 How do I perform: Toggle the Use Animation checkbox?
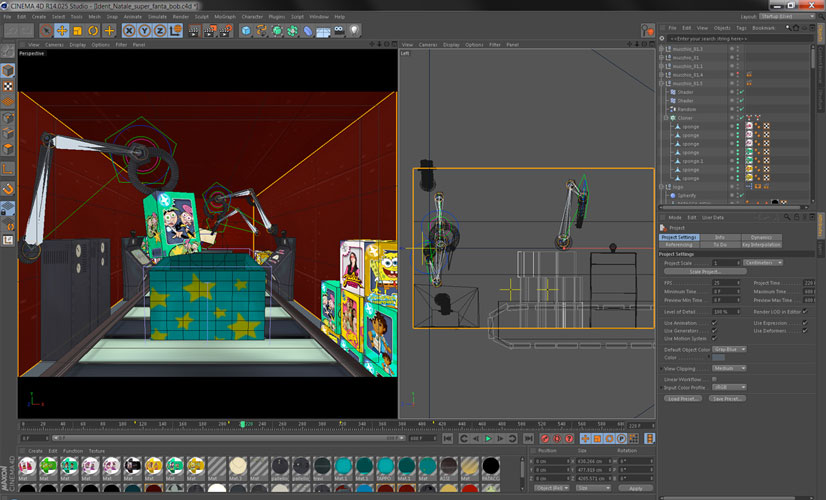pos(713,323)
